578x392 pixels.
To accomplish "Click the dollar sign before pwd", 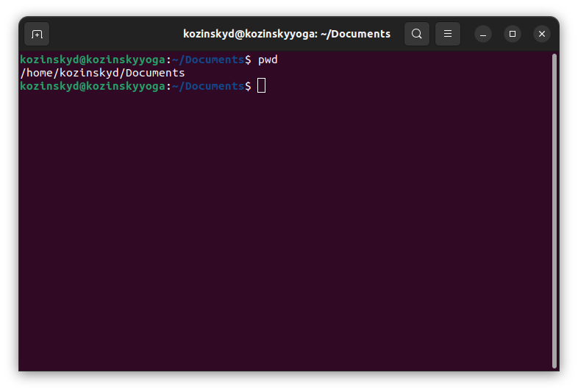I will coord(248,60).
